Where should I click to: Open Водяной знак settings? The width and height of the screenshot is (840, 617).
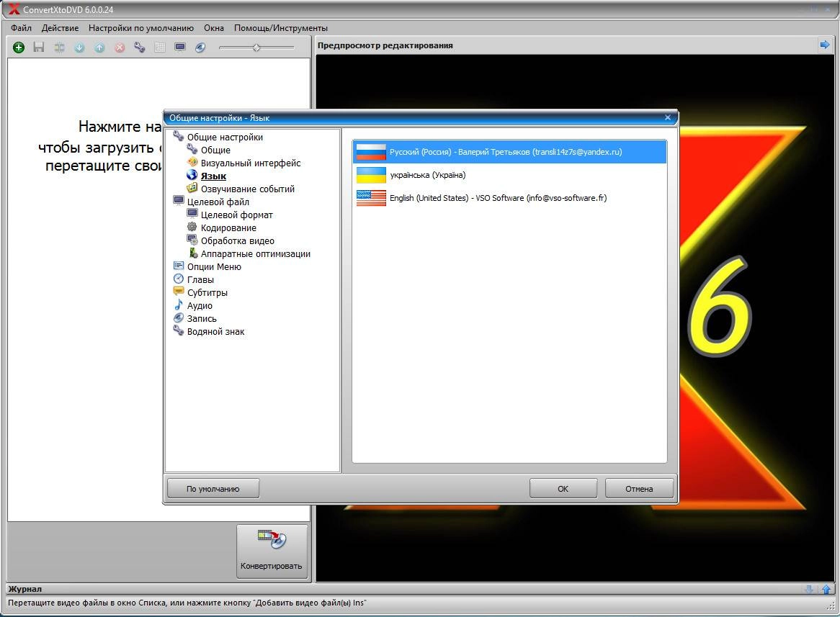pyautogui.click(x=216, y=331)
